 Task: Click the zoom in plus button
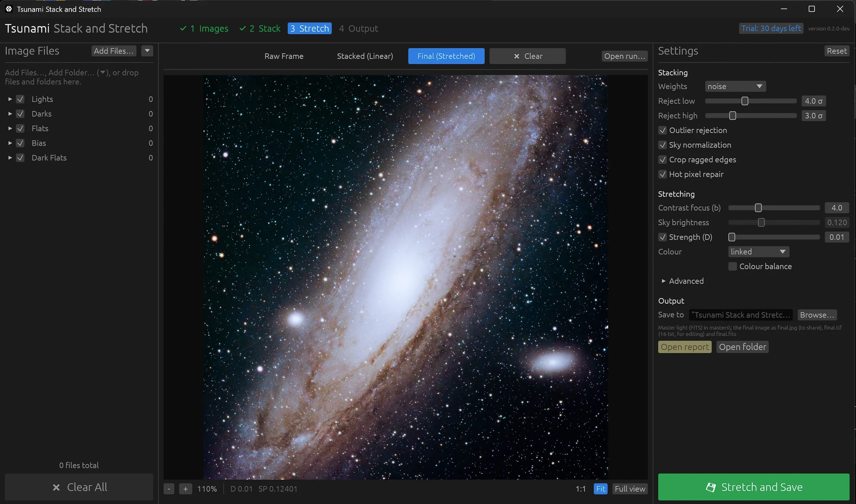(186, 489)
